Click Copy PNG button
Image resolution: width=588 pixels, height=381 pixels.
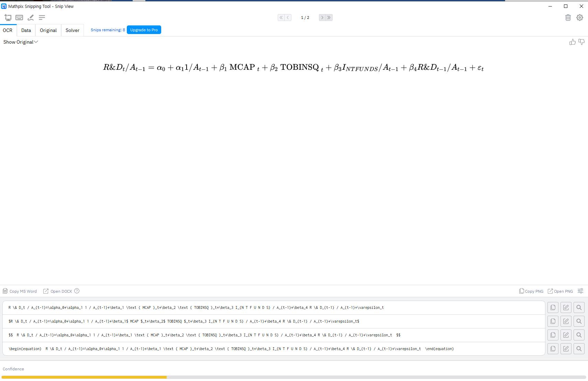(531, 291)
